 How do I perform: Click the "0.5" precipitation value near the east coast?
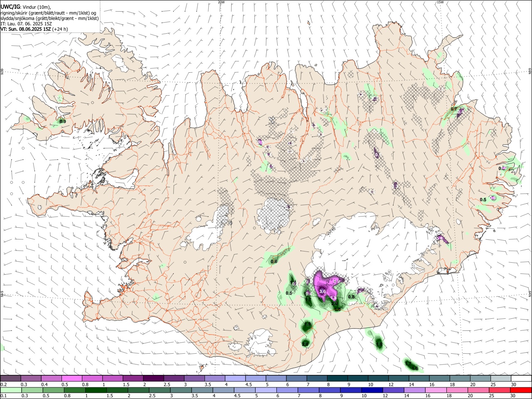tap(483, 200)
